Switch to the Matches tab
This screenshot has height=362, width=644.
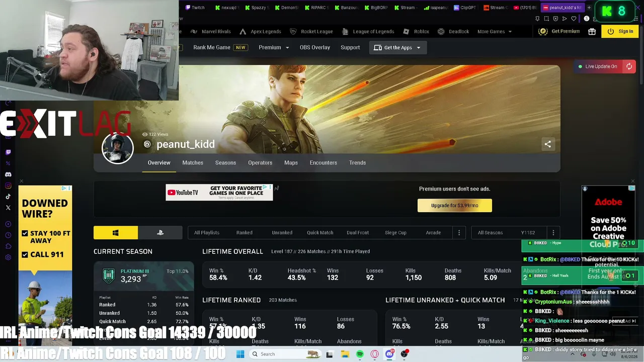tap(193, 162)
